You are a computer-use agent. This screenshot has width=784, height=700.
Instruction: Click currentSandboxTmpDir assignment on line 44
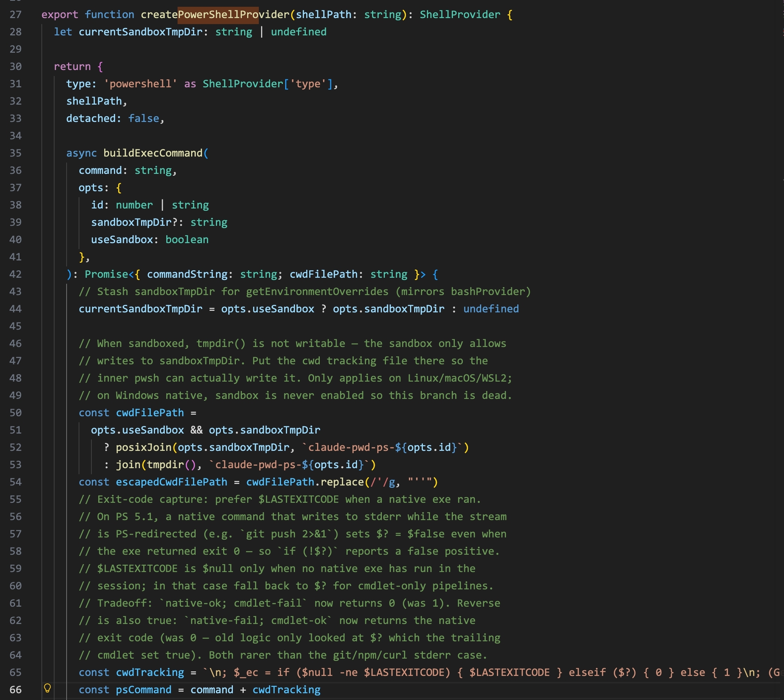(x=140, y=309)
